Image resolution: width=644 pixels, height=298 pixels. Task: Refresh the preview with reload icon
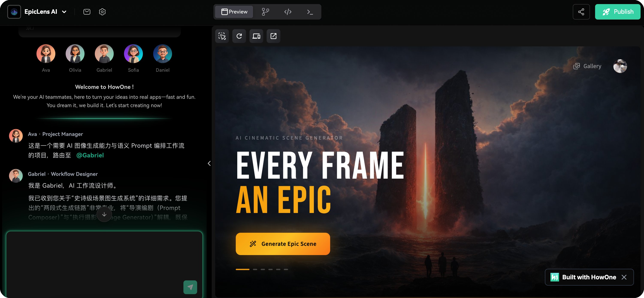click(x=239, y=36)
